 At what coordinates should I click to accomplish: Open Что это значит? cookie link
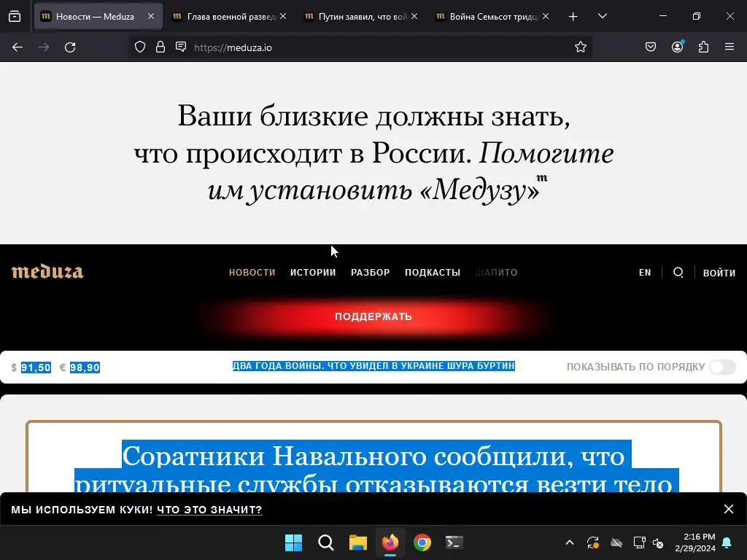(209, 510)
